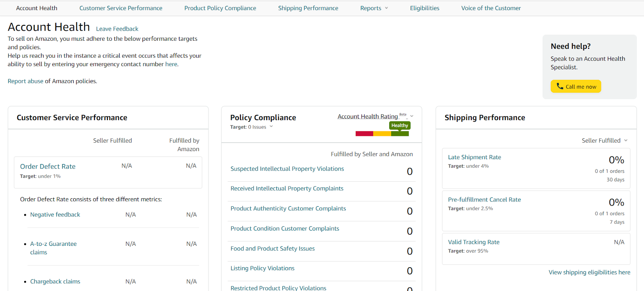Image resolution: width=644 pixels, height=291 pixels.
Task: Open Listing Policy Violations link
Action: (x=262, y=268)
